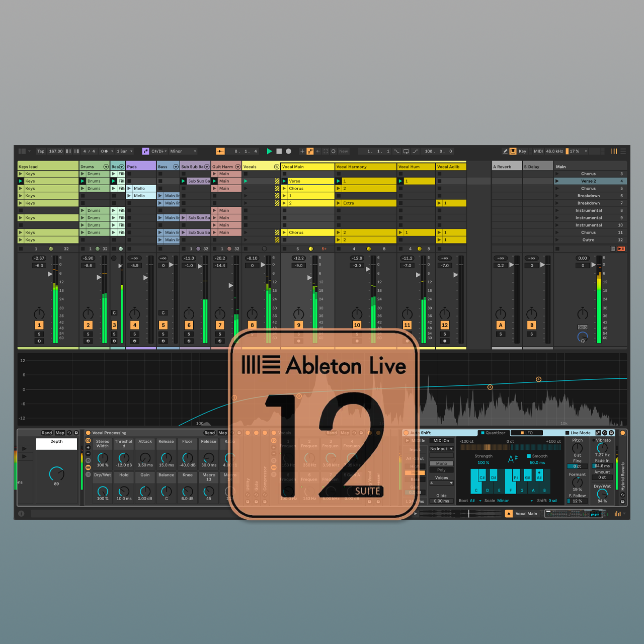Click the Dry/Wet knob in Auto Shift
Screen dimensions: 644x644
[602, 494]
